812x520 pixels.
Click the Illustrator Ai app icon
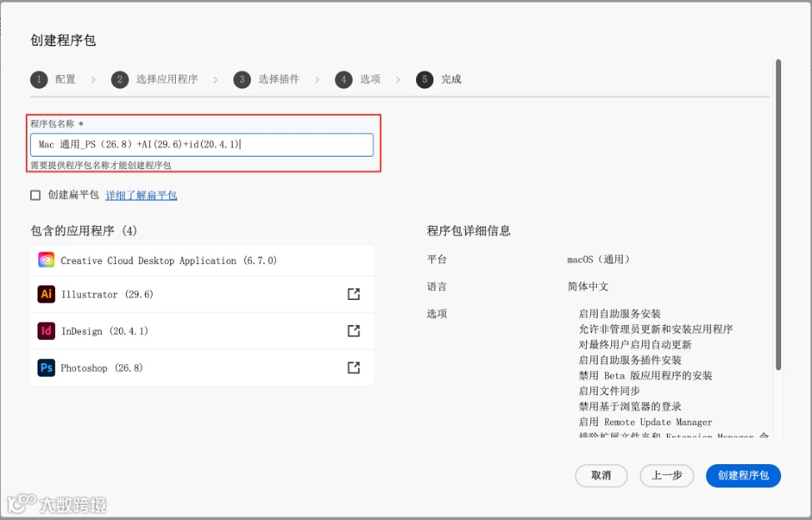(x=46, y=294)
